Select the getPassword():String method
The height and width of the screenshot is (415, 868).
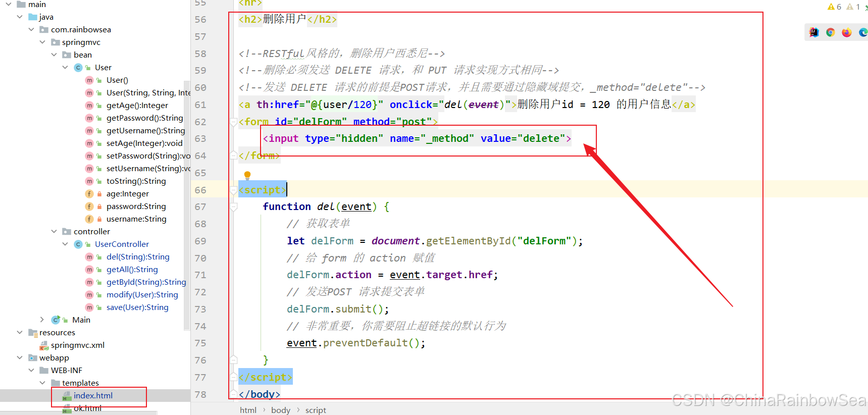(x=145, y=118)
